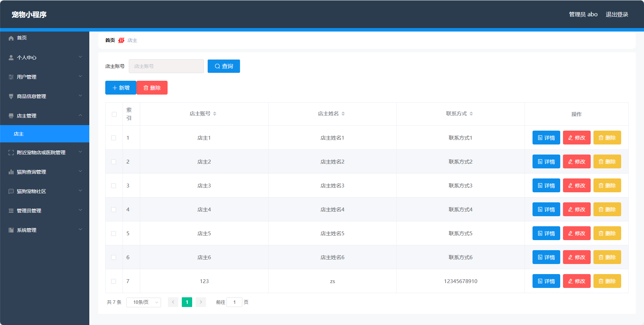
Task: Open the 10条/页 page size dropdown
Action: pyautogui.click(x=144, y=302)
